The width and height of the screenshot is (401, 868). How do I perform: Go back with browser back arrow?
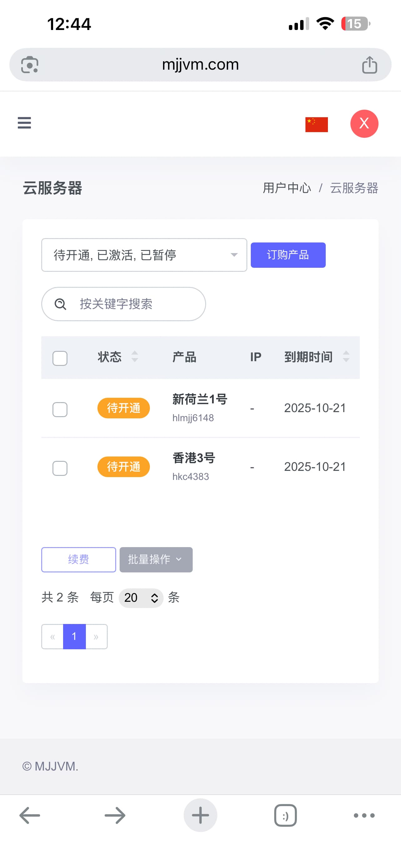coord(30,815)
